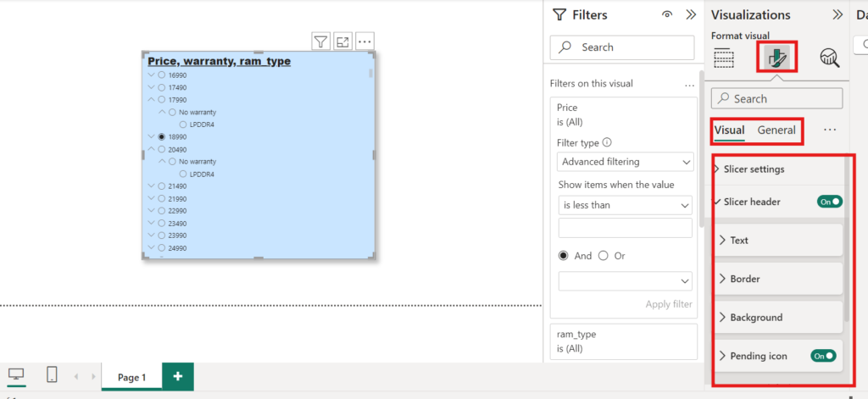The height and width of the screenshot is (399, 868).
Task: Open ellipsis beside Filters on this visual
Action: point(689,86)
